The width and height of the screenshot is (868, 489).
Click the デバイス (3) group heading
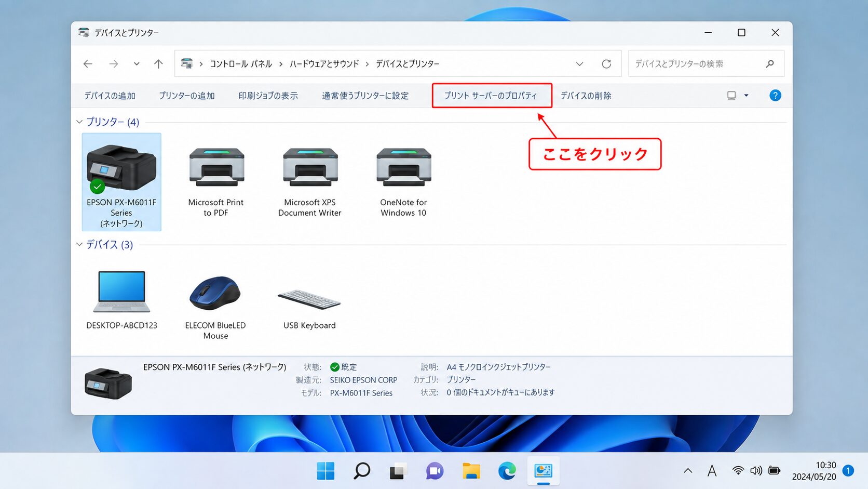[110, 245]
